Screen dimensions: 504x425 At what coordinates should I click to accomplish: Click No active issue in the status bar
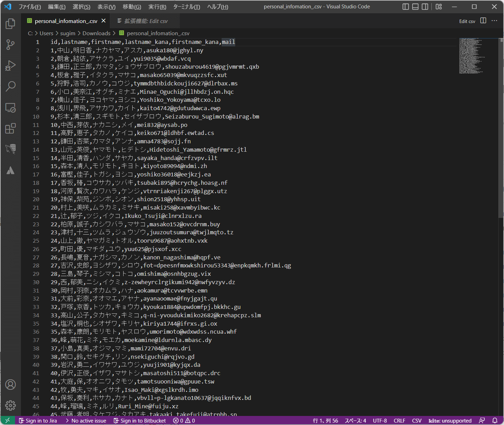86,420
